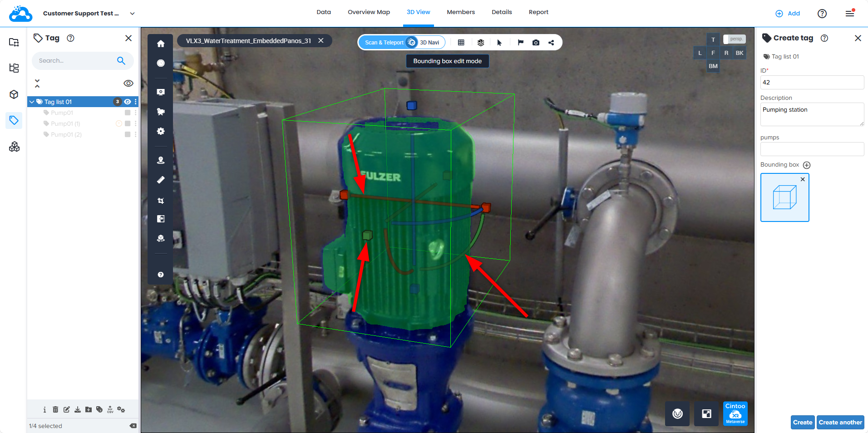Switch to the Overview Map tab
Image resolution: width=868 pixels, height=433 pixels.
(369, 12)
